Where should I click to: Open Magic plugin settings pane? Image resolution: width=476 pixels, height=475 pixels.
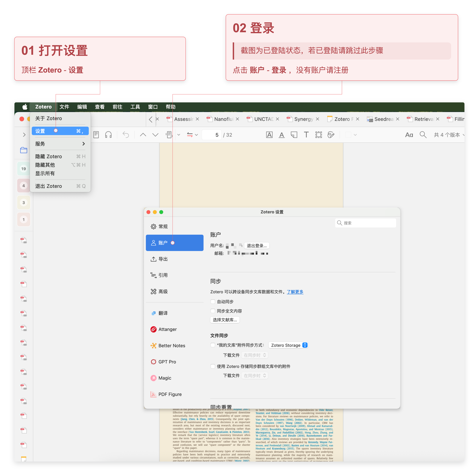coord(175,378)
